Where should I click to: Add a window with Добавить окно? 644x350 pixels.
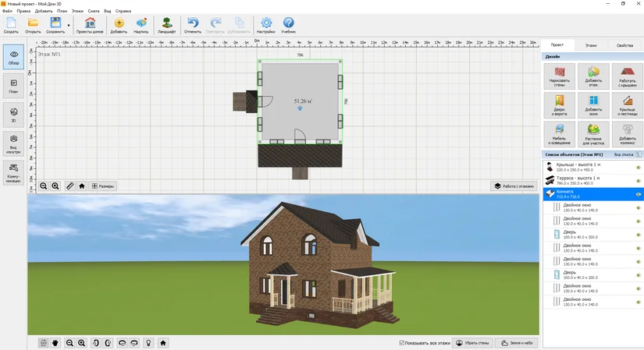(593, 105)
